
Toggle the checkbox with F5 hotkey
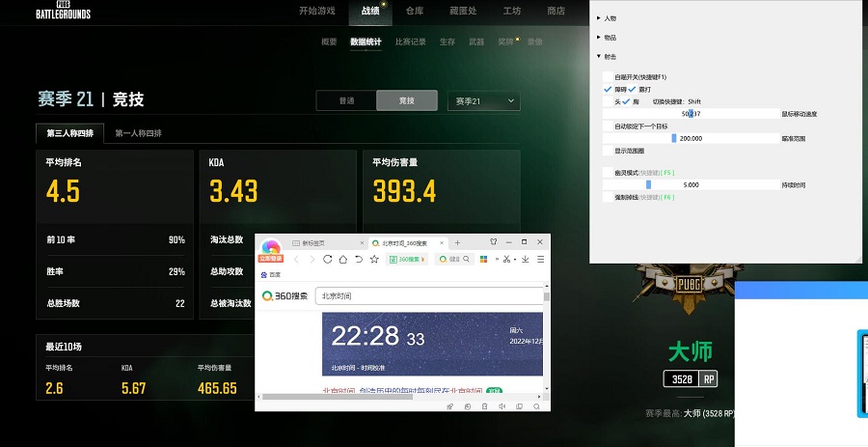click(x=608, y=173)
